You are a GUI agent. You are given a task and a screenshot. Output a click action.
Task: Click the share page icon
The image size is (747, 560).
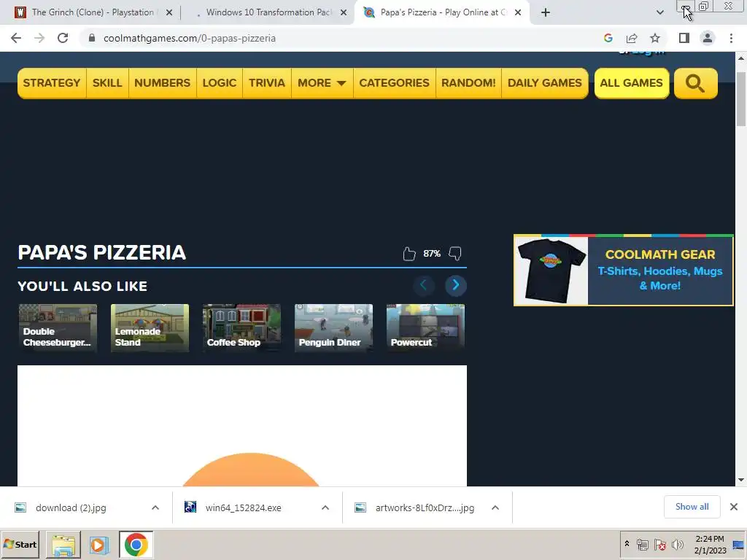click(632, 38)
